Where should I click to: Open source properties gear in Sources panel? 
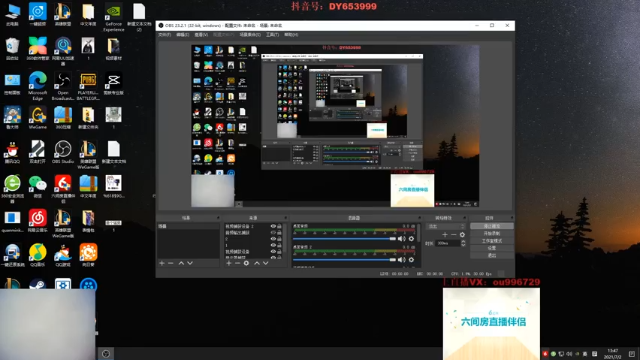pyautogui.click(x=246, y=263)
